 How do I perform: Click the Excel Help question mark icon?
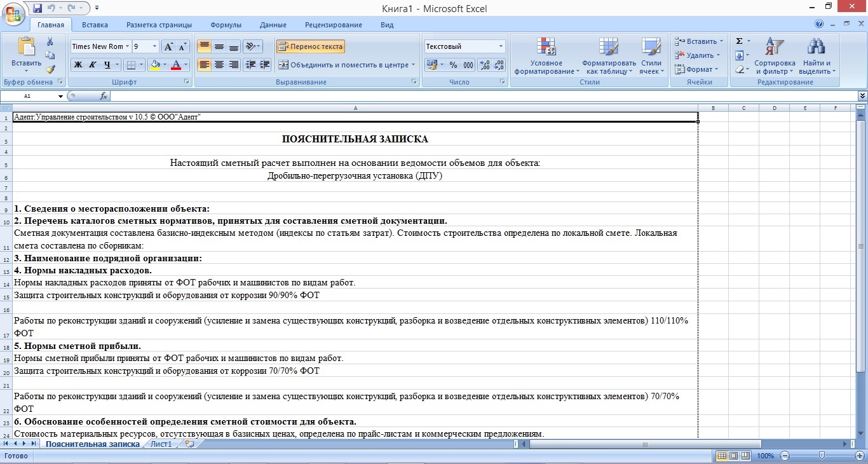[819, 24]
